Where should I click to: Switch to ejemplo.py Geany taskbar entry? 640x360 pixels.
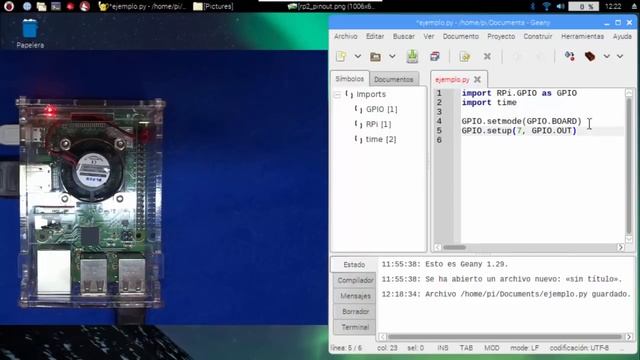click(x=142, y=6)
